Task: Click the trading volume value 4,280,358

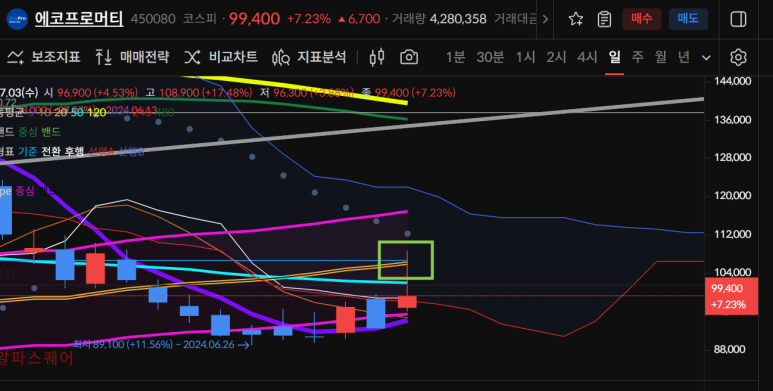Action: [x=458, y=19]
